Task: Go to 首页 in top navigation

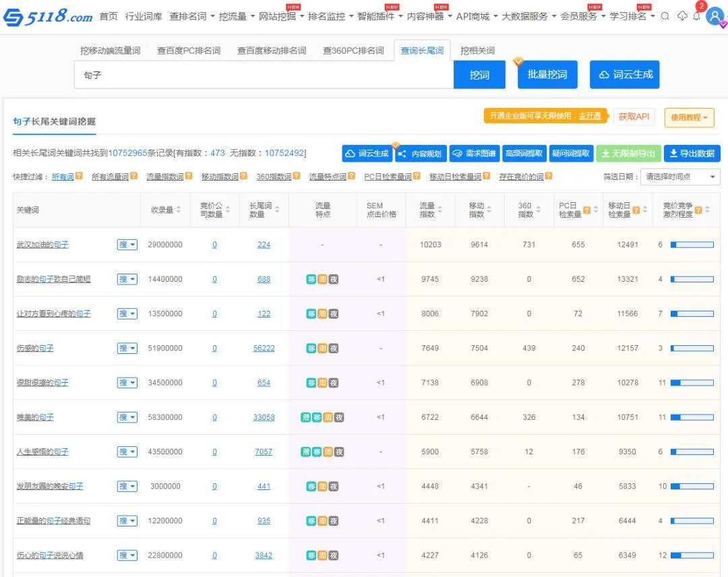Action: click(109, 16)
